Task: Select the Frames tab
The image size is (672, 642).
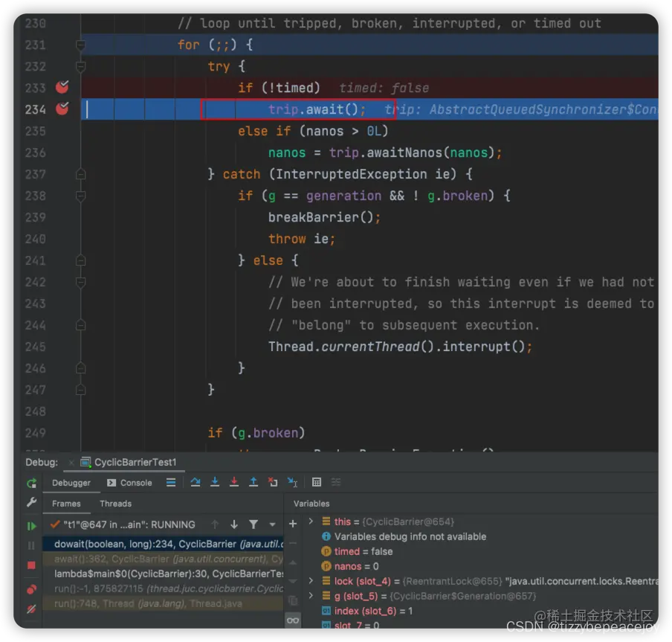Action: [x=66, y=504]
